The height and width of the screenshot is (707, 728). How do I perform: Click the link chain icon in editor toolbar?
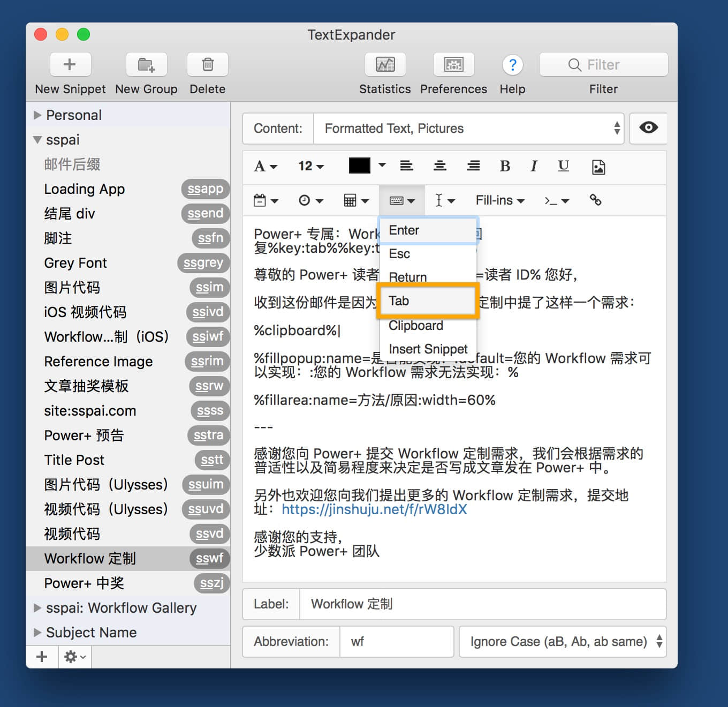pos(595,200)
